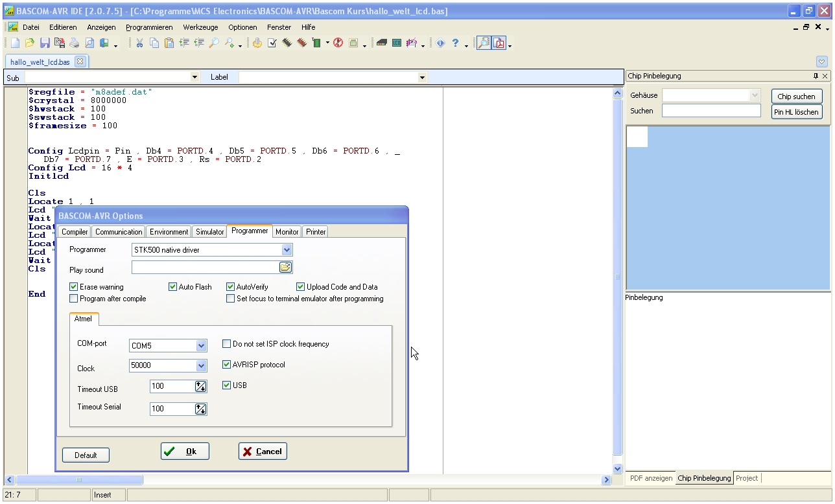Click the Find magnifier icon
Image resolution: width=835 pixels, height=504 pixels.
[x=214, y=43]
